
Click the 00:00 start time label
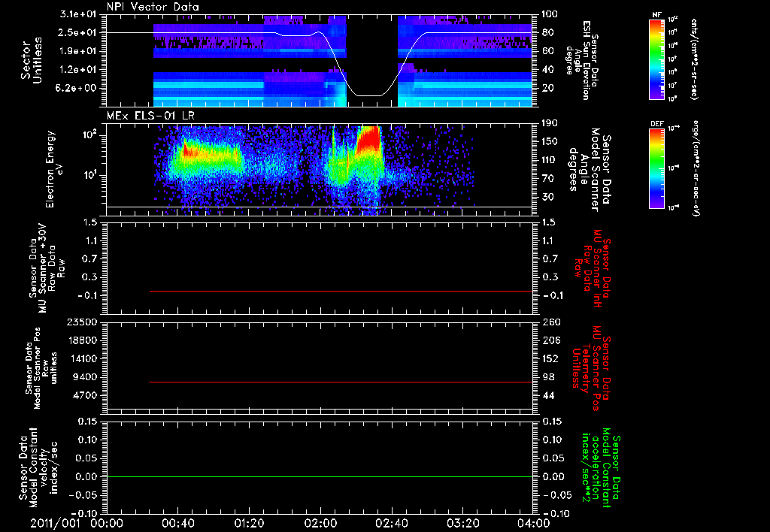tap(107, 523)
